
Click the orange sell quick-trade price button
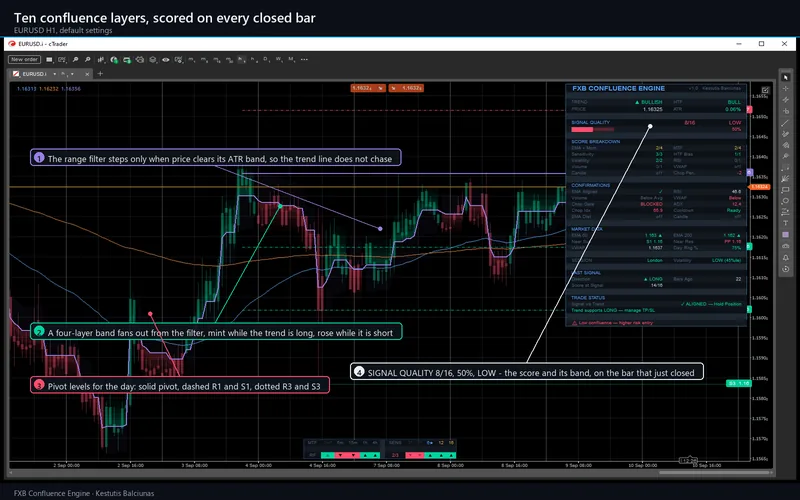pyautogui.click(x=368, y=88)
